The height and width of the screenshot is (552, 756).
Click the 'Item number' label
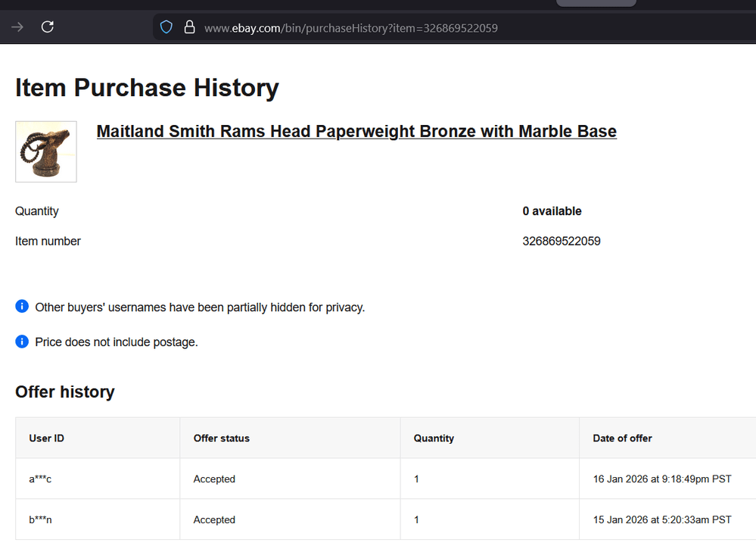(48, 242)
